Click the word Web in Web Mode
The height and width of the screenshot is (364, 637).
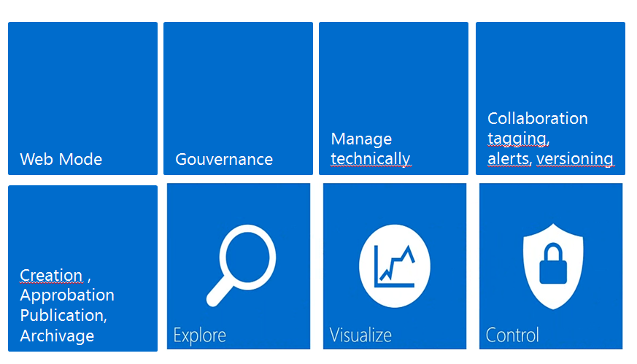pos(34,159)
